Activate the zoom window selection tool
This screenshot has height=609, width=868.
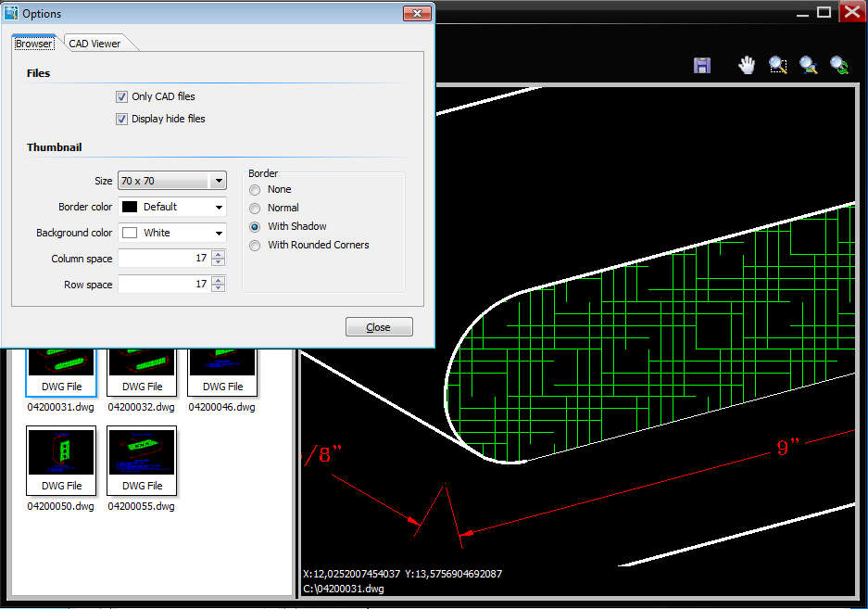(778, 65)
